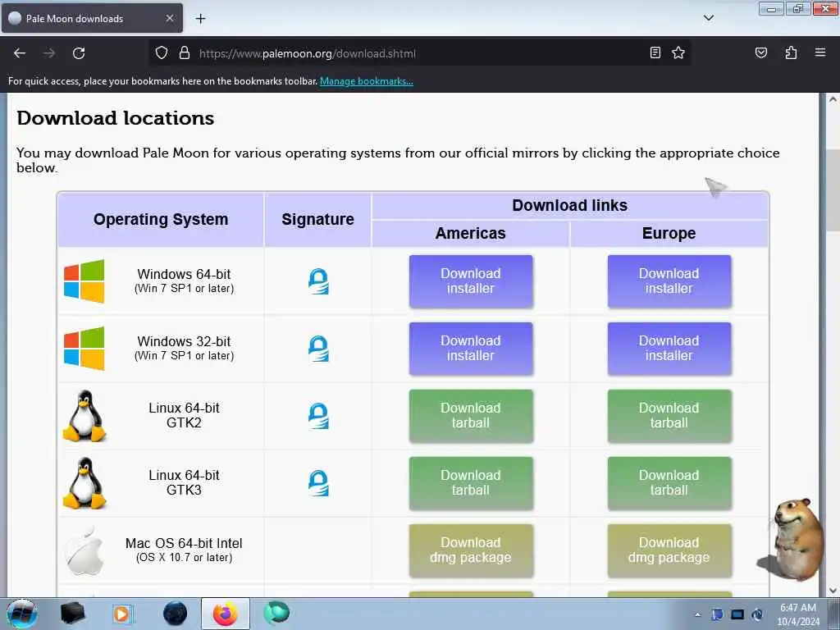Image resolution: width=840 pixels, height=630 pixels.
Task: Open the Windows Start menu orb
Action: (x=22, y=614)
